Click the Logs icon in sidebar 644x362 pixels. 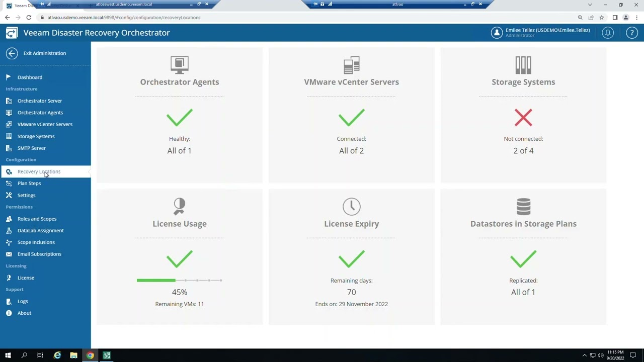point(9,301)
